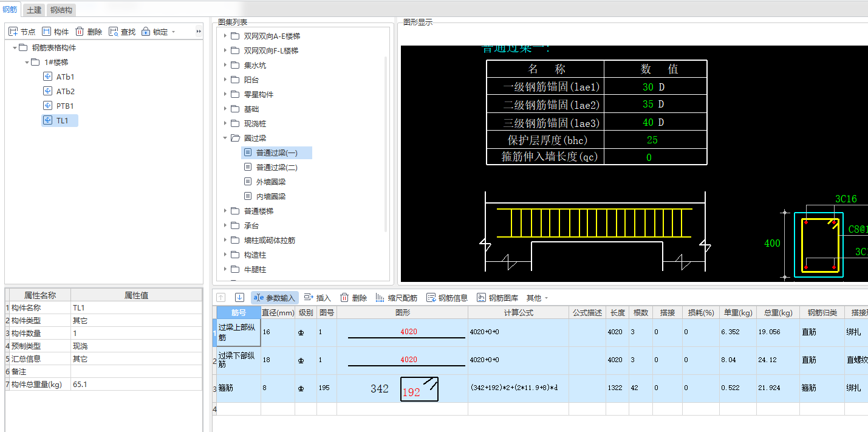Click the 参数输入 button

[274, 298]
